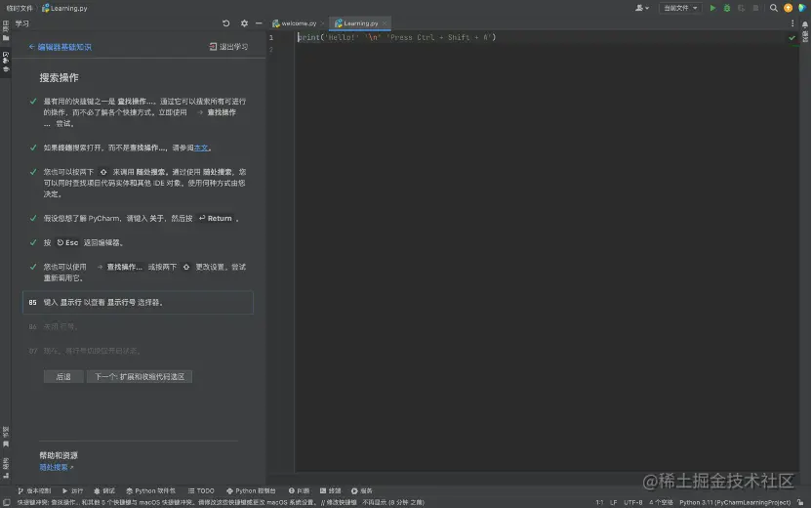Image resolution: width=812 pixels, height=508 pixels.
Task: Go back to 编辑器基础知识 lesson list
Action: click(61, 47)
